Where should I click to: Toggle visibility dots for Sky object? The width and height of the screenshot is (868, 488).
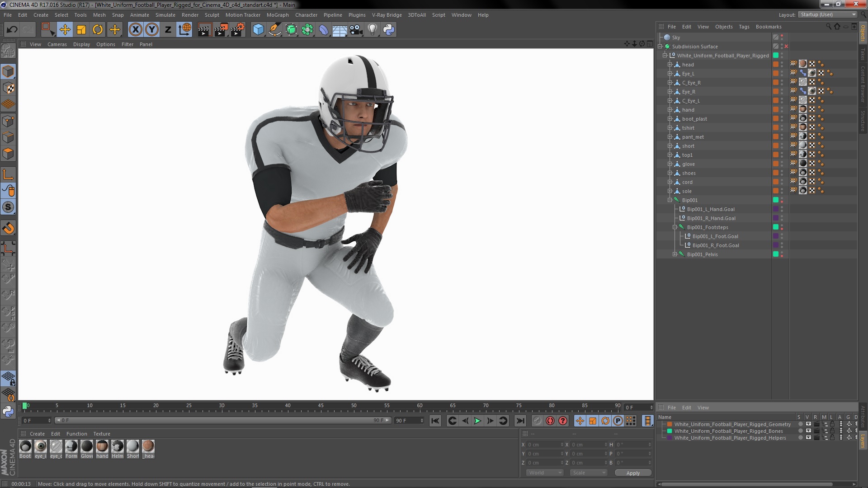tap(782, 38)
